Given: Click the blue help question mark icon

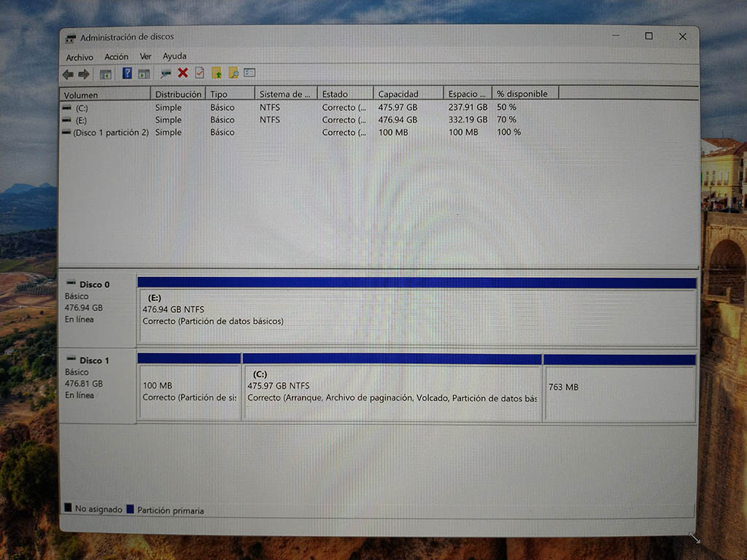Looking at the screenshot, I should pyautogui.click(x=127, y=74).
